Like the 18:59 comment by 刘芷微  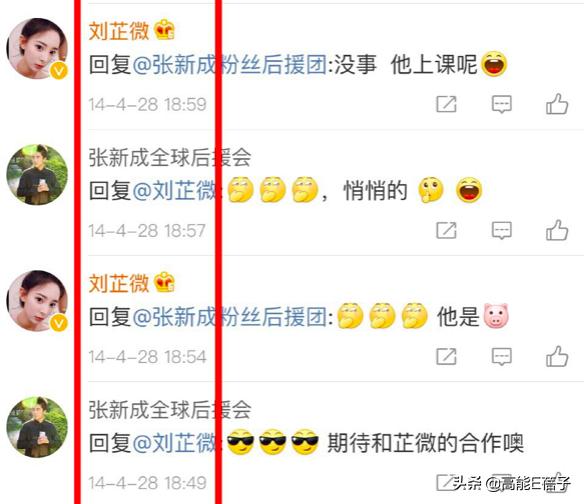tap(557, 104)
